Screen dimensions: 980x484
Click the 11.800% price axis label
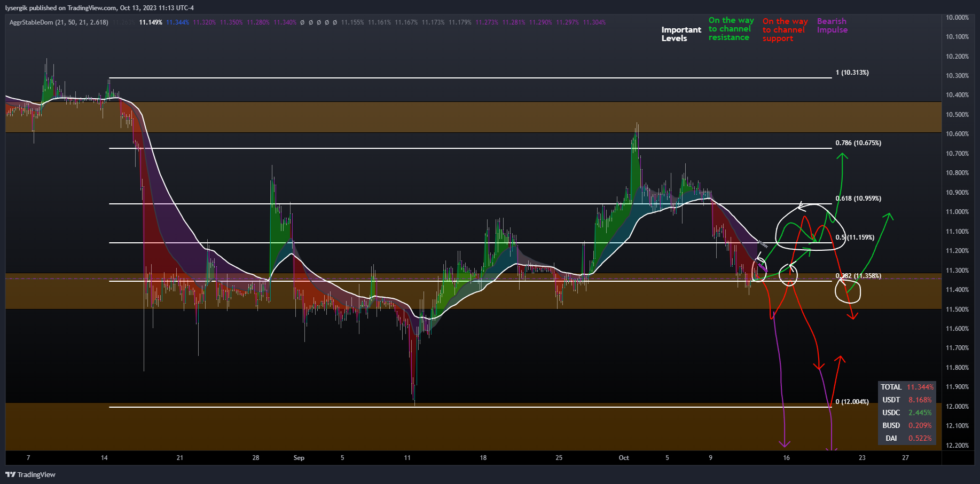957,368
